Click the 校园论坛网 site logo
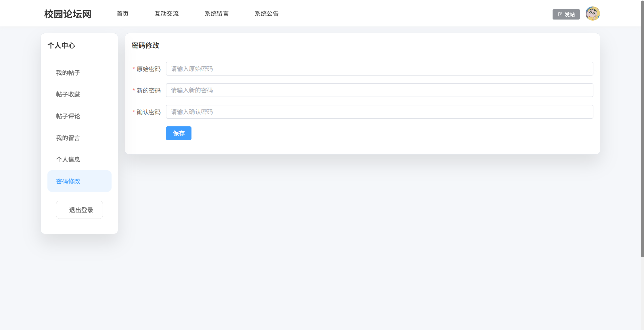Image resolution: width=644 pixels, height=330 pixels. (x=68, y=14)
